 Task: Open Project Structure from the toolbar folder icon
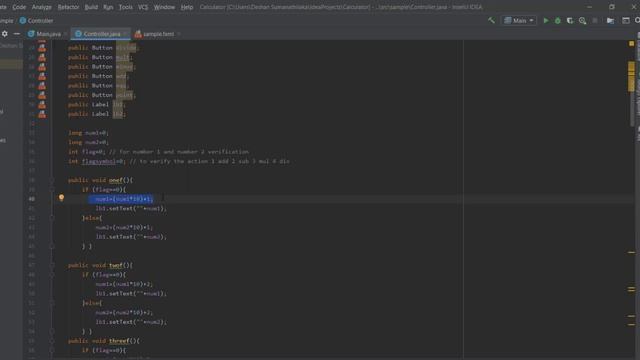pyautogui.click(x=611, y=20)
